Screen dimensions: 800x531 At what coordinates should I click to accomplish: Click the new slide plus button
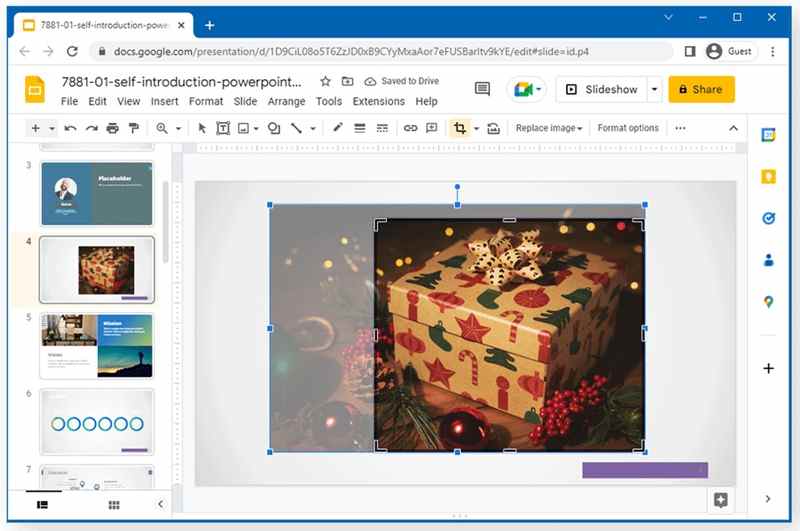(35, 128)
